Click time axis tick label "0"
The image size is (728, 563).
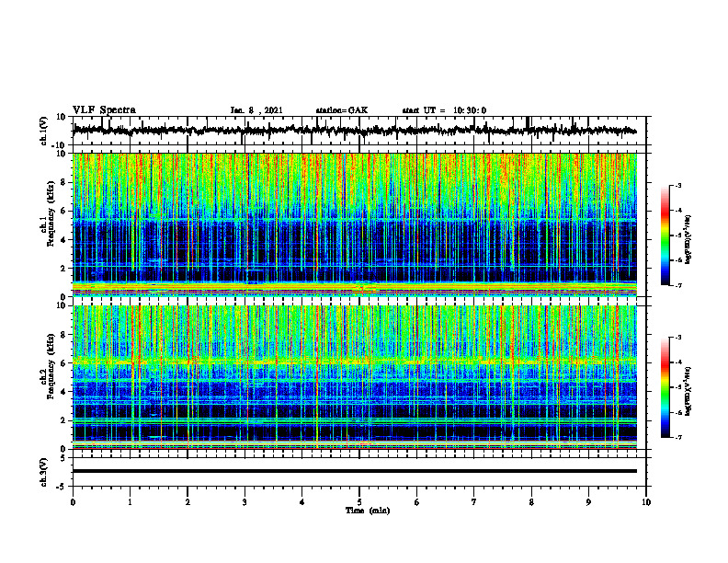point(73,502)
